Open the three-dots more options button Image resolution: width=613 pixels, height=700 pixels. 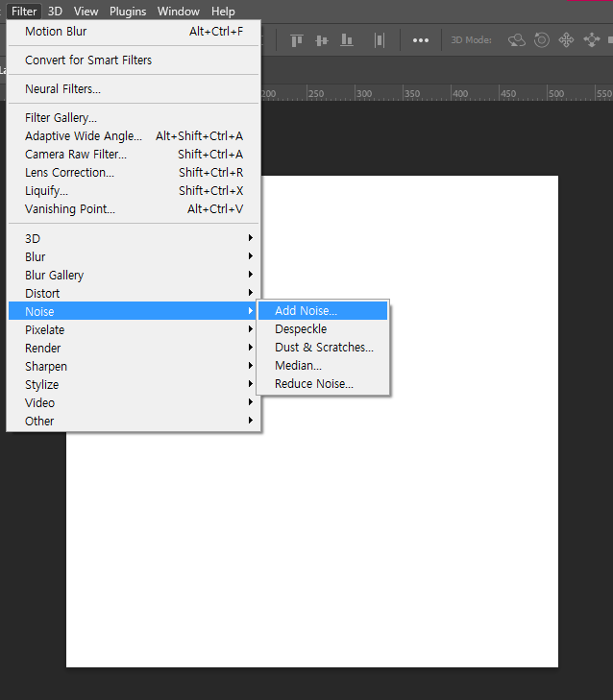coord(421,40)
